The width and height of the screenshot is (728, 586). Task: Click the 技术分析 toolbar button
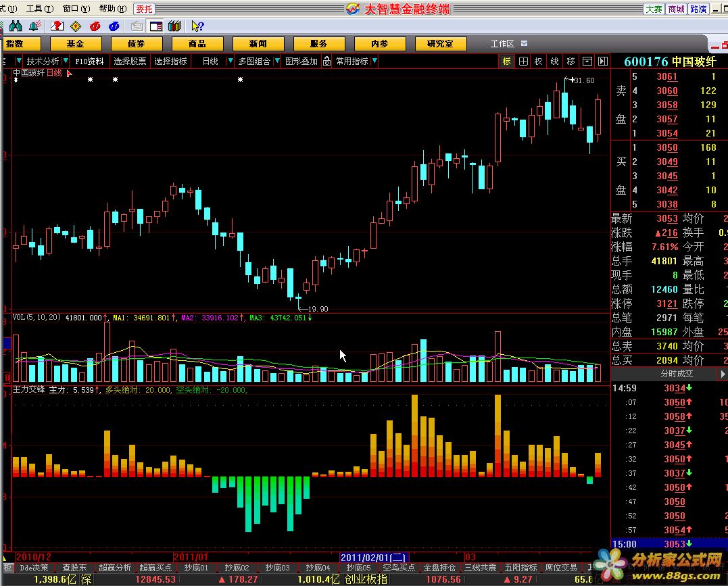[43, 62]
